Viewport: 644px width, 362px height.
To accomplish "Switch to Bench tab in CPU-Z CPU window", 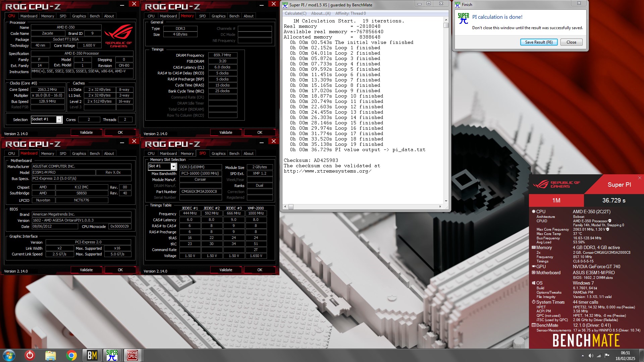I will [95, 16].
